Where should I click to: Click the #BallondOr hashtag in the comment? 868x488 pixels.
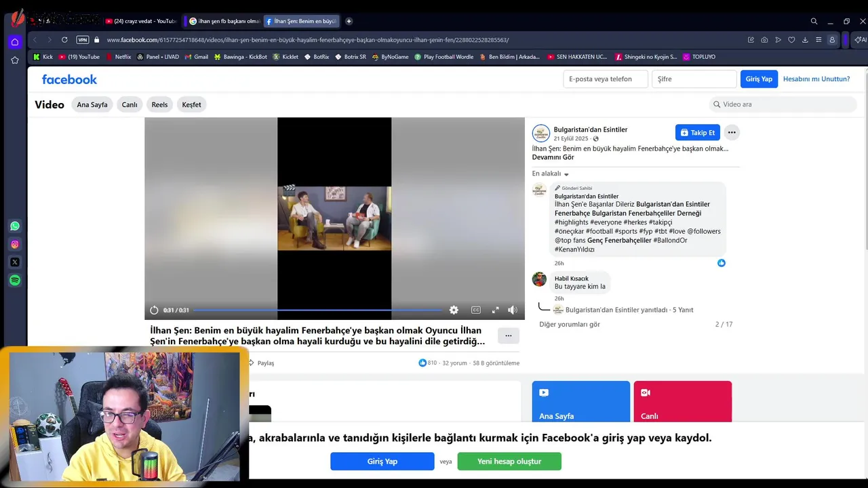point(670,240)
